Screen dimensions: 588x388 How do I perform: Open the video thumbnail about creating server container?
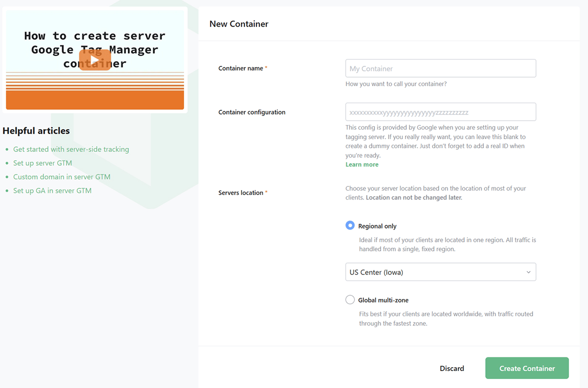click(95, 60)
